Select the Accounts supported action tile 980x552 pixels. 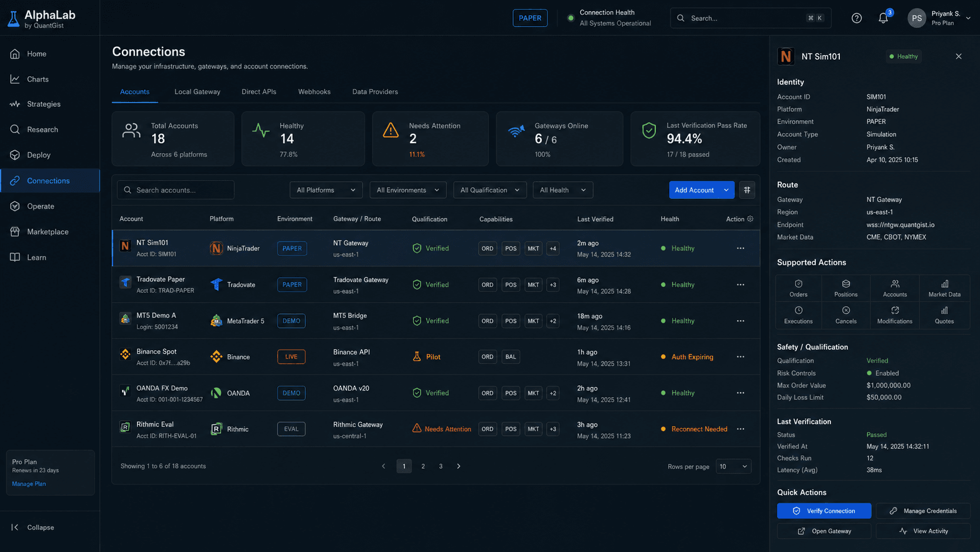pos(894,289)
